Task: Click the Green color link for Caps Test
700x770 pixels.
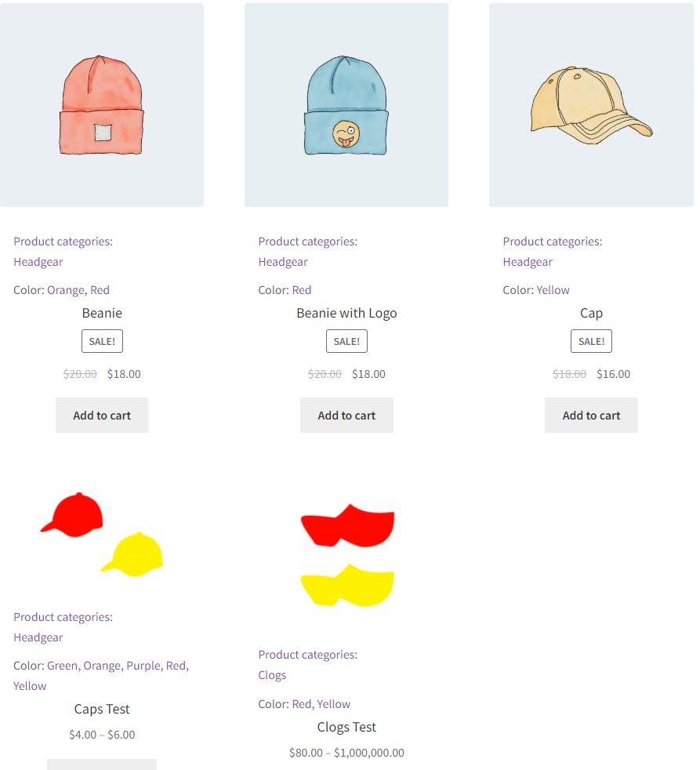Action: coord(63,666)
